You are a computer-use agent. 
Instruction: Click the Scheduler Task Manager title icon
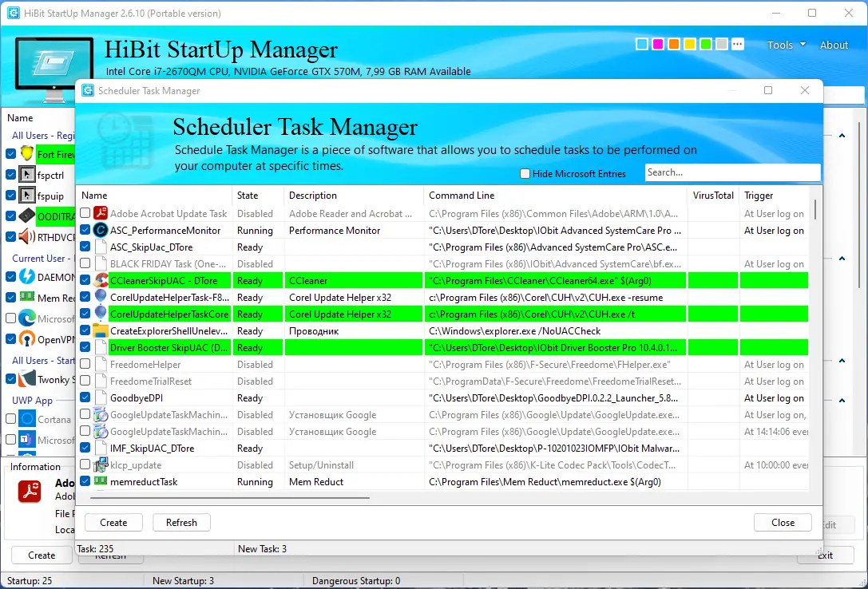(88, 90)
